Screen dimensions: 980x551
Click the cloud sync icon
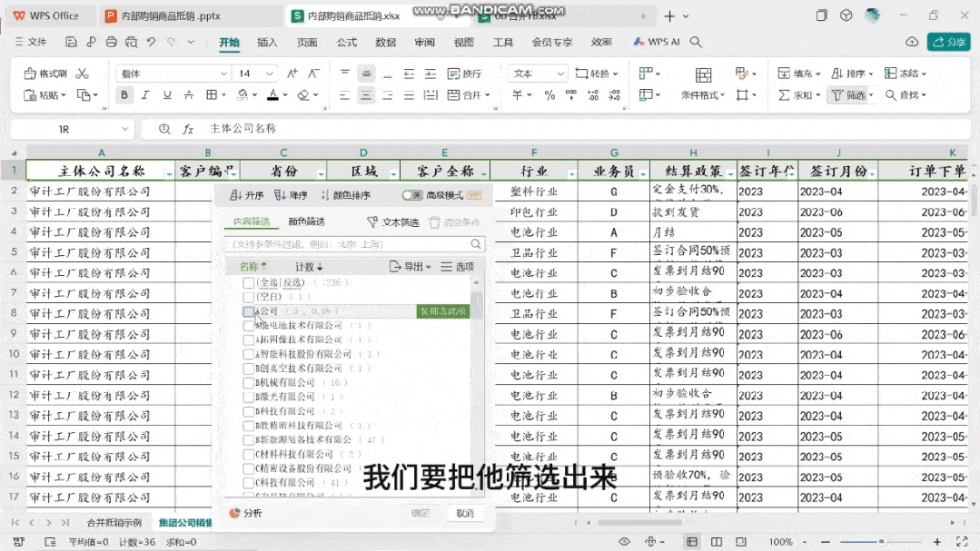(x=912, y=42)
